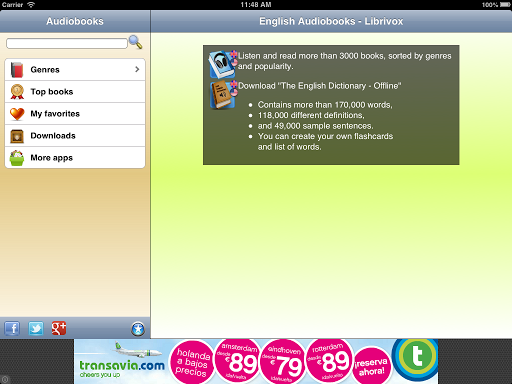Click '118,000 different definitions' bullet
Viewport: 512px width, 384px height.
click(x=311, y=115)
